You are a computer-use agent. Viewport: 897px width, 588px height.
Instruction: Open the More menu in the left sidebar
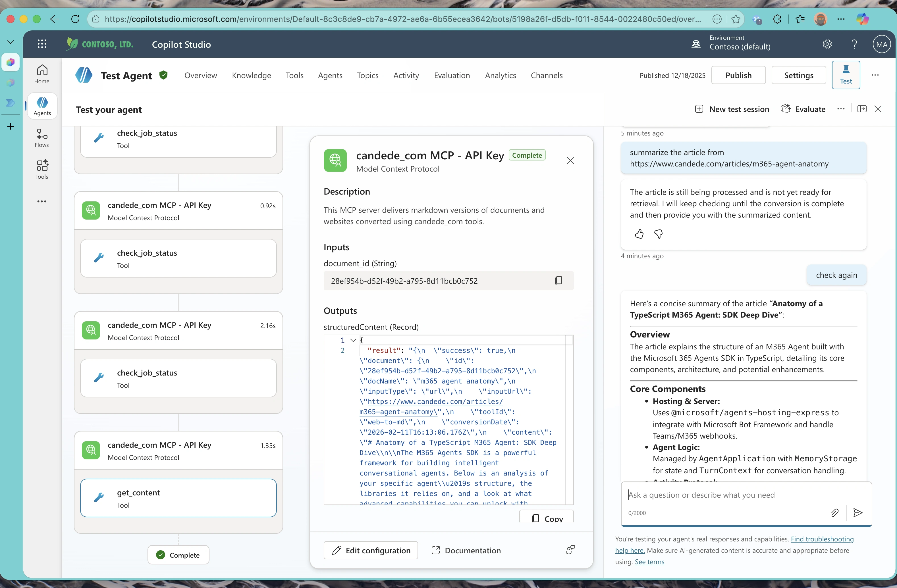point(41,201)
